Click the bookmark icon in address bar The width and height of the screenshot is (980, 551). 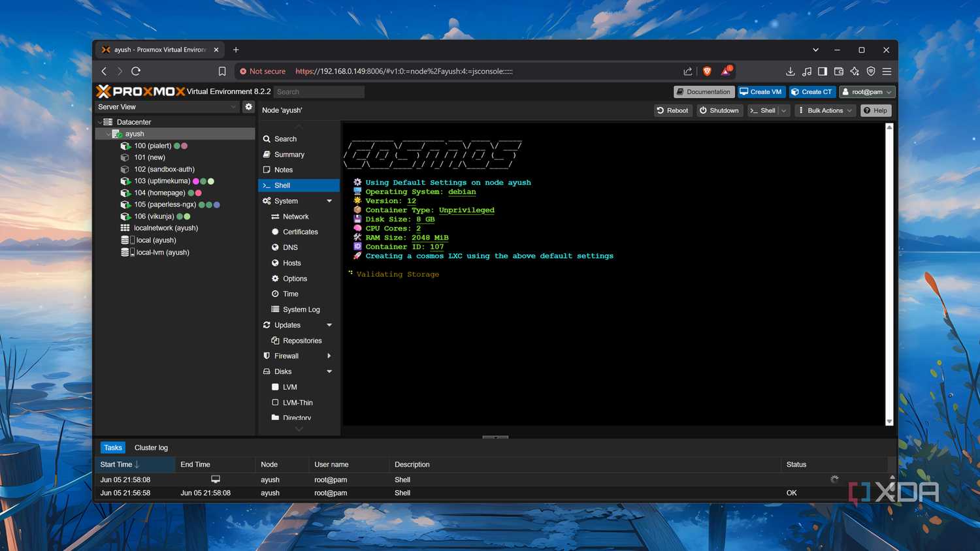[x=222, y=71]
